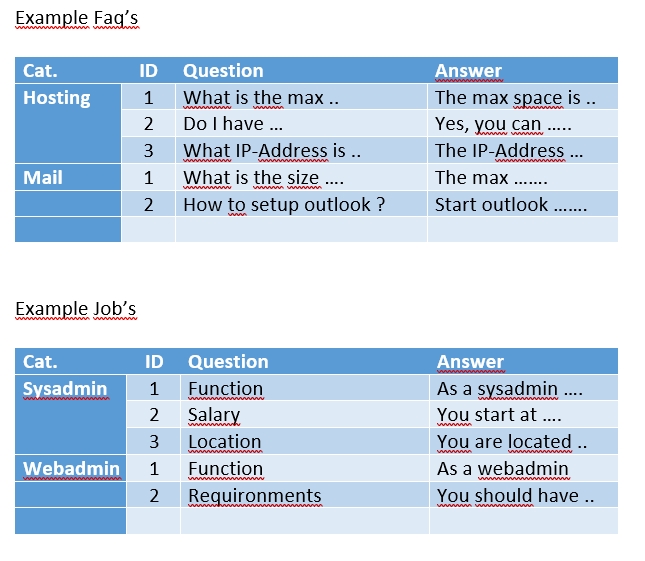Click 'You should have ..' answer cell
Image resolution: width=645 pixels, height=561 pixels.
point(515,496)
